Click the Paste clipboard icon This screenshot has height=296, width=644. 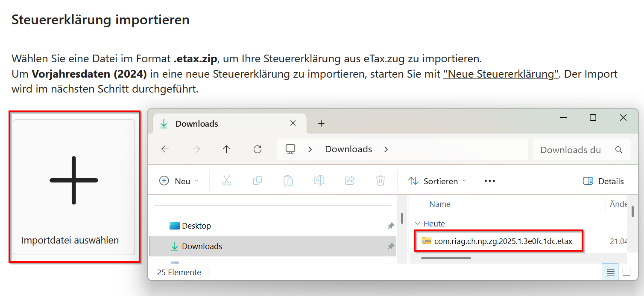click(288, 181)
